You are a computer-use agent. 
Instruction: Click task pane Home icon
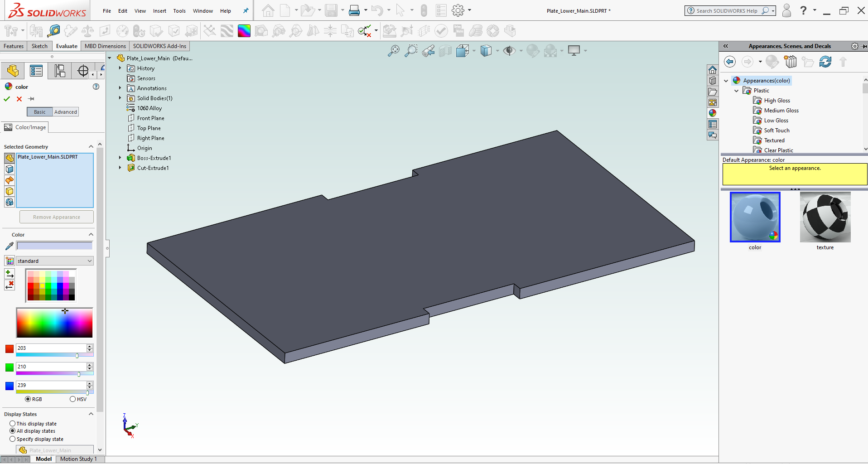click(x=713, y=70)
